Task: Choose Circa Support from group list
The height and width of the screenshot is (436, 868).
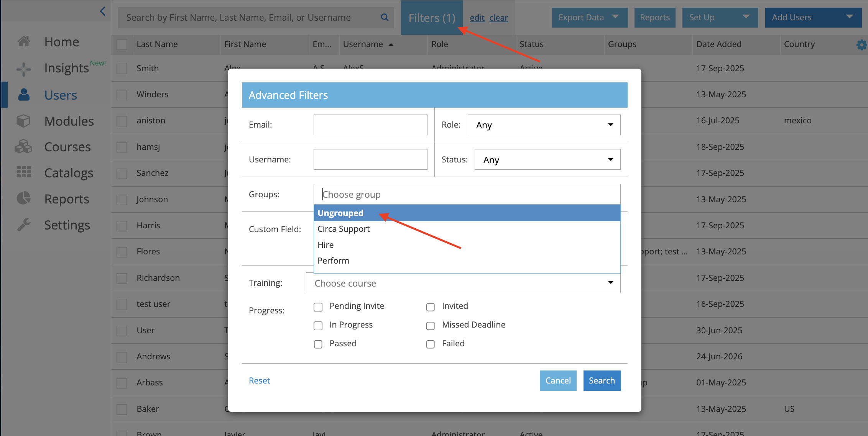Action: [467, 229]
